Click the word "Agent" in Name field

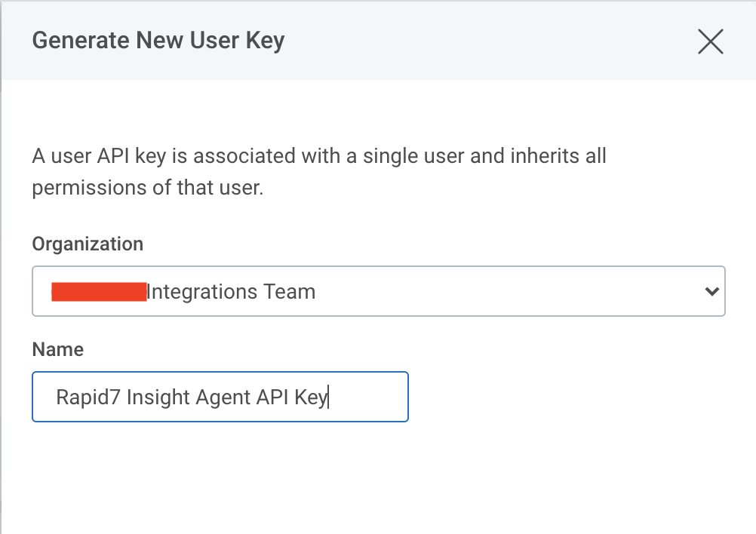(x=223, y=397)
